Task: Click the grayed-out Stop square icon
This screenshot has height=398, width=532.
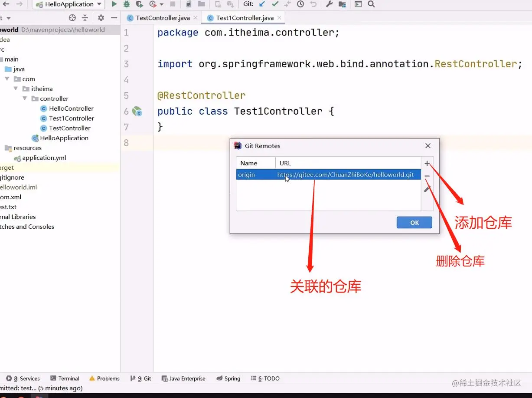Action: click(x=173, y=4)
